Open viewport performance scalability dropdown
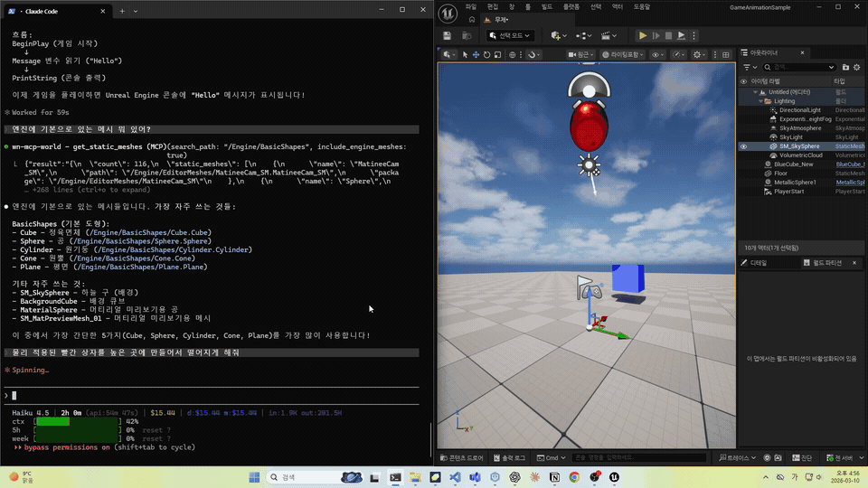The height and width of the screenshot is (488, 868). tap(679, 55)
